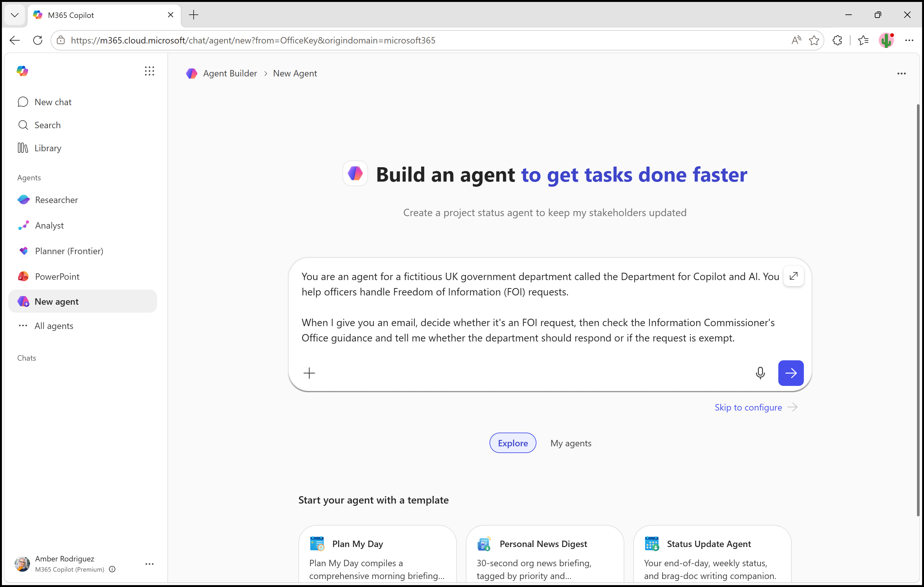Open the Library section
Image resolution: width=924 pixels, height=587 pixels.
[82, 148]
